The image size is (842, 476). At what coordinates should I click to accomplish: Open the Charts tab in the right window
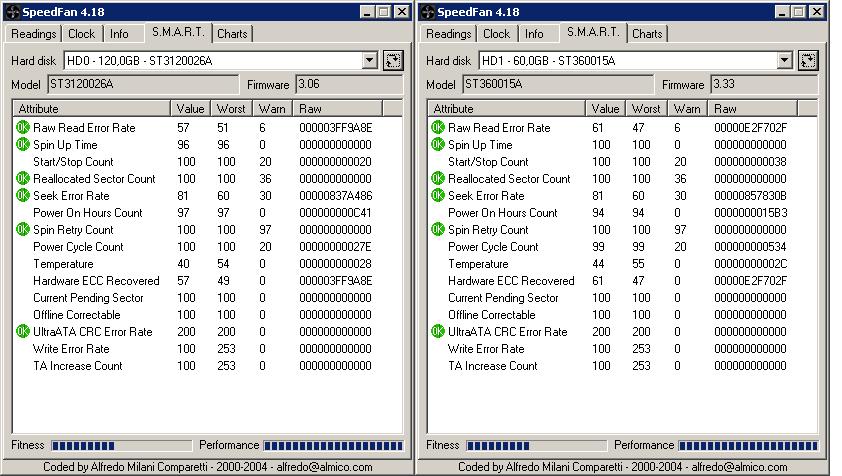point(647,34)
